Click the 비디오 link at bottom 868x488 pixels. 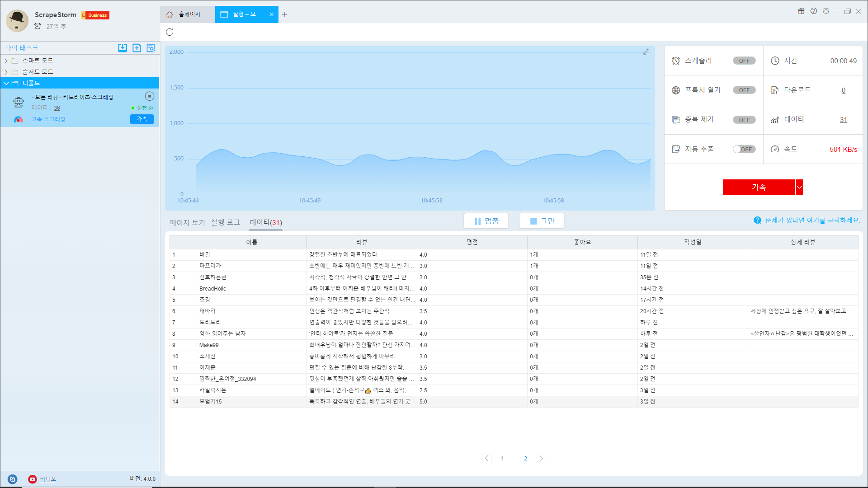pyautogui.click(x=48, y=479)
